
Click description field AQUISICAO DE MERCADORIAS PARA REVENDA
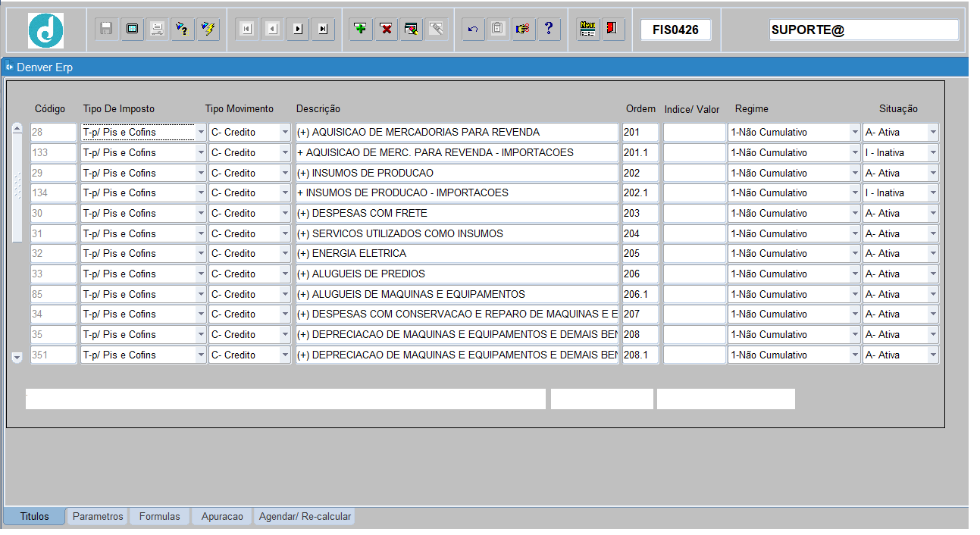457,132
